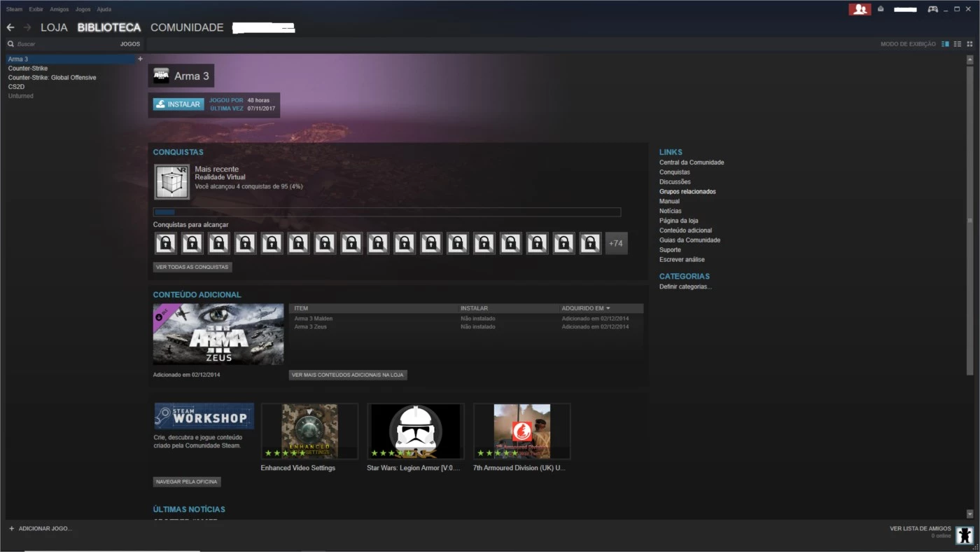Open the Conteúdo adicional link under Links
980x552 pixels.
click(686, 230)
